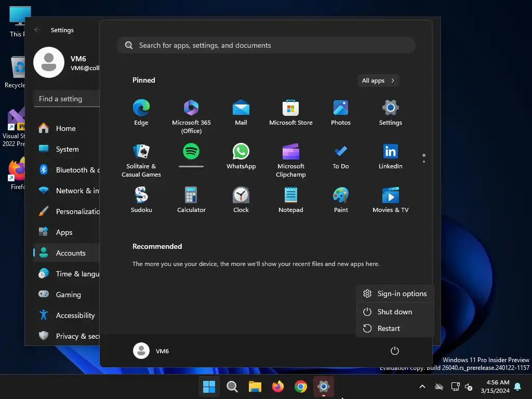This screenshot has width=532, height=399.
Task: Go to next page of pinned apps
Action: pyautogui.click(x=424, y=162)
